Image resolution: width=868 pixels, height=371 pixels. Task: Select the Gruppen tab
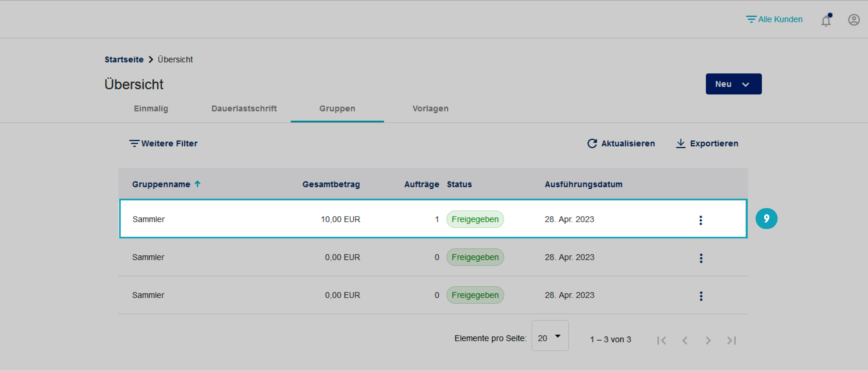click(337, 109)
